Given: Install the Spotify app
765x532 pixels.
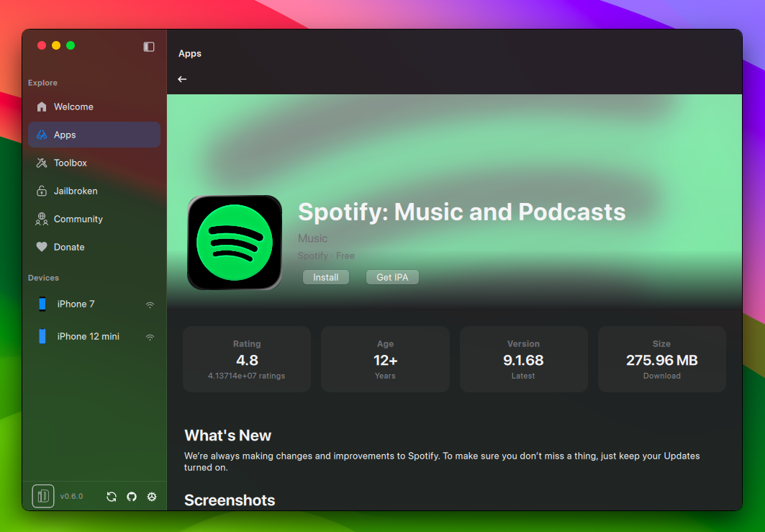Looking at the screenshot, I should coord(325,277).
